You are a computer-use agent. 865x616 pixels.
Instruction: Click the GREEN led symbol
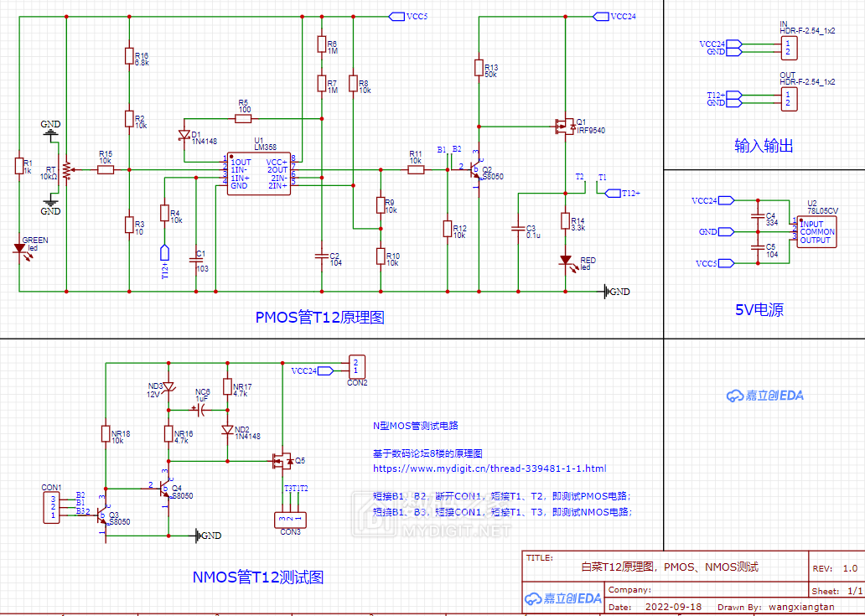pos(18,248)
